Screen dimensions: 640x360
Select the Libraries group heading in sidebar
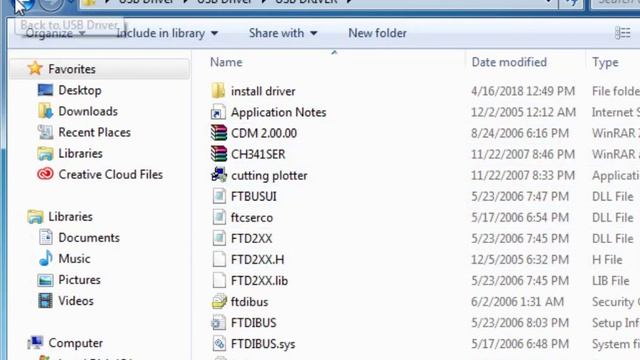click(x=70, y=216)
